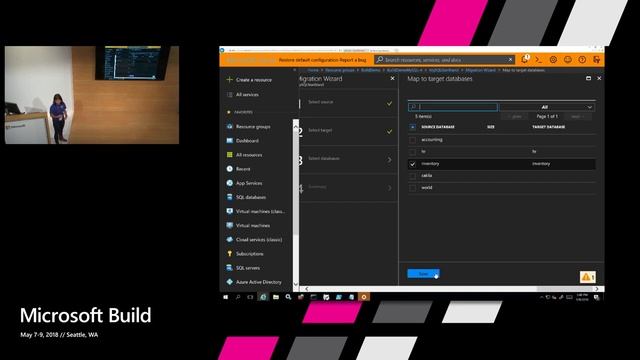Click the Resource groups icon
Screen dimensions: 640x360
click(229, 127)
